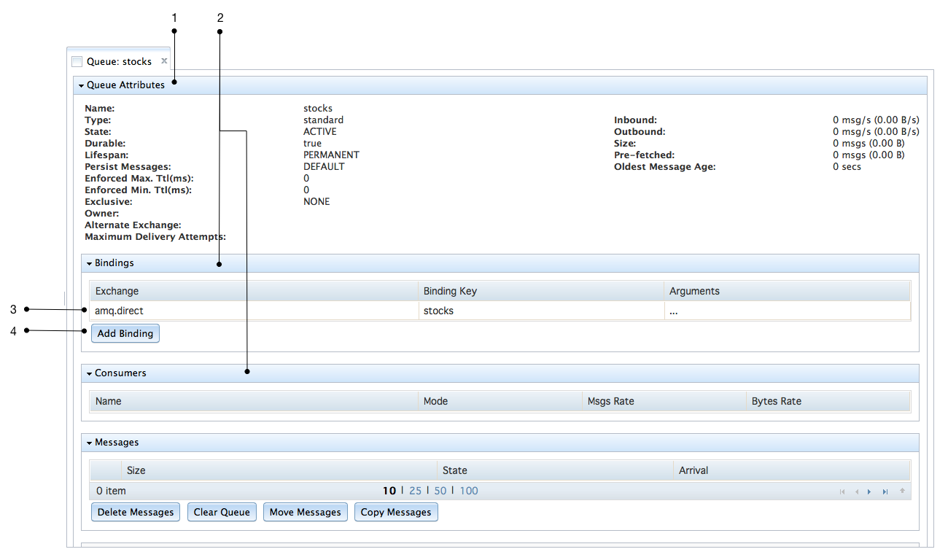Go to previous messages page
This screenshot has height=560, width=948.
pos(857,491)
